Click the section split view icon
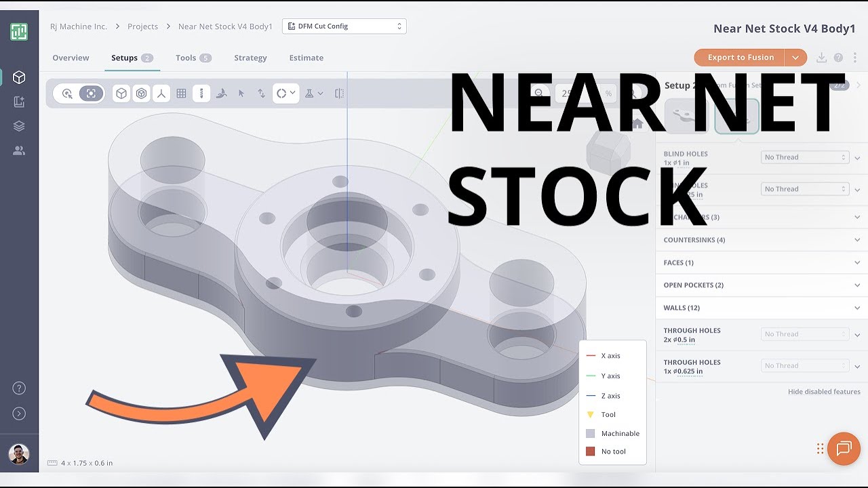 340,94
